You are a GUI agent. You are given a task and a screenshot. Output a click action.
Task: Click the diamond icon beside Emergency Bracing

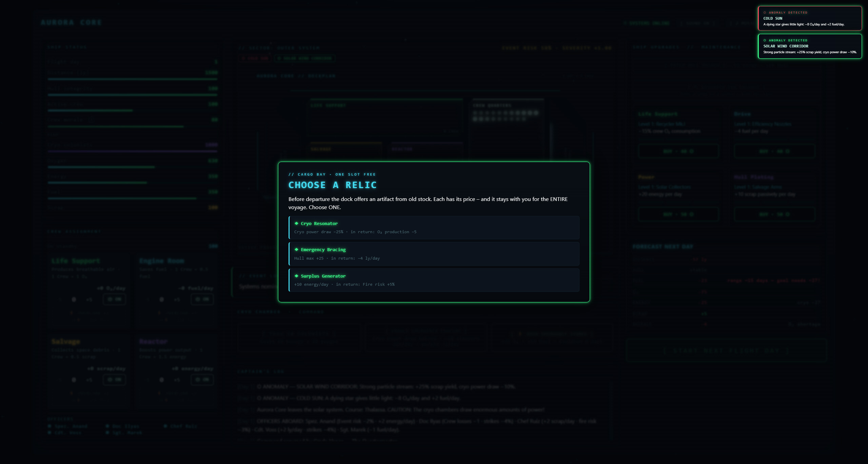(296, 250)
